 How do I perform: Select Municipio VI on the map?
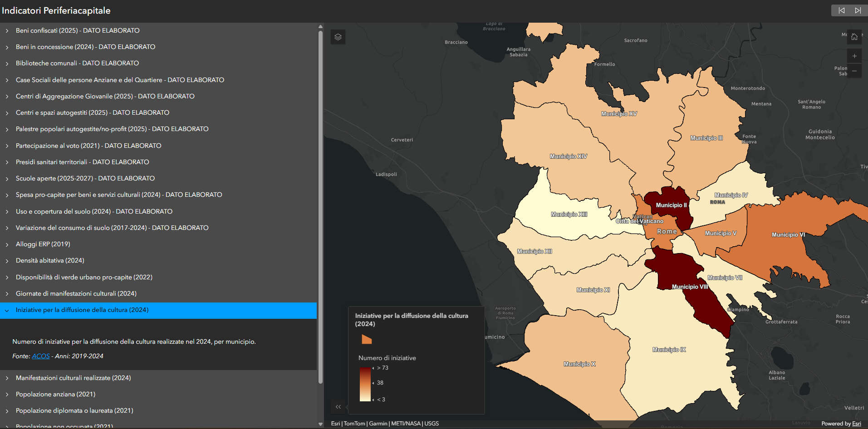tap(788, 234)
